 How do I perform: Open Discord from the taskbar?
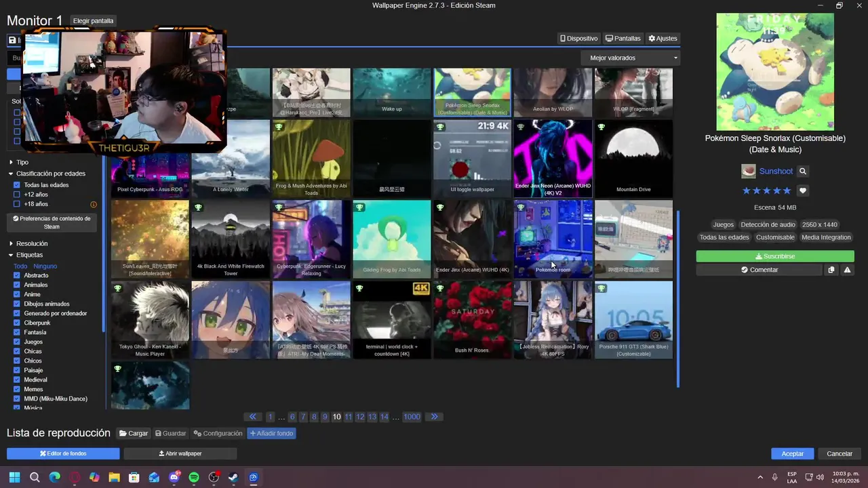[x=174, y=477]
